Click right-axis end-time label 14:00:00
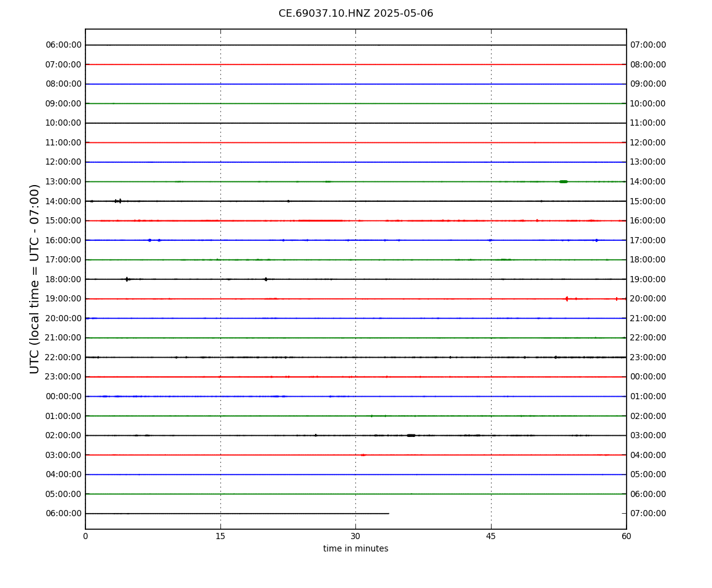Viewport: 712px width, 588px height. [x=648, y=181]
